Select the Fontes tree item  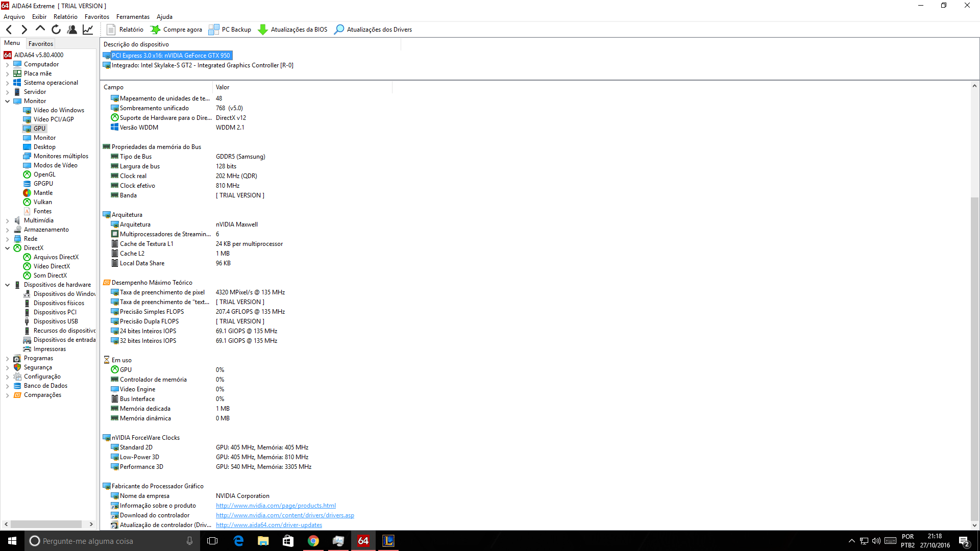(42, 211)
